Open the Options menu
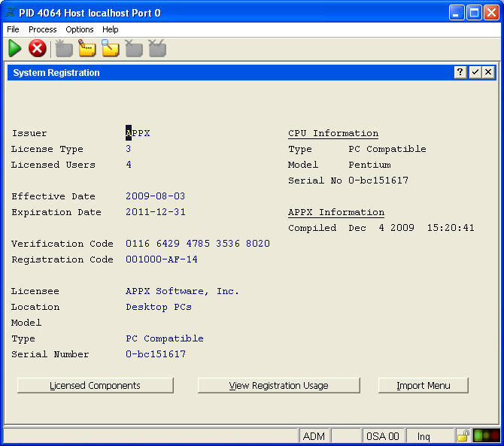 80,29
